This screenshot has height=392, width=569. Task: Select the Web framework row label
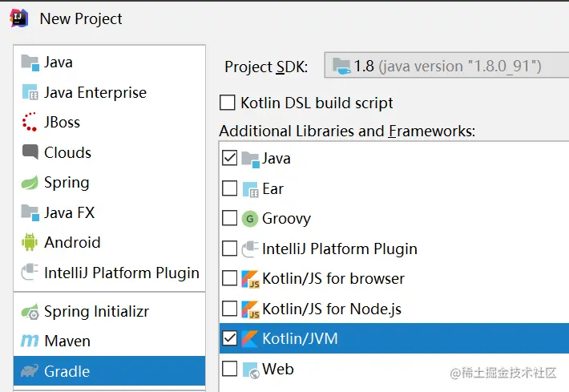click(278, 370)
